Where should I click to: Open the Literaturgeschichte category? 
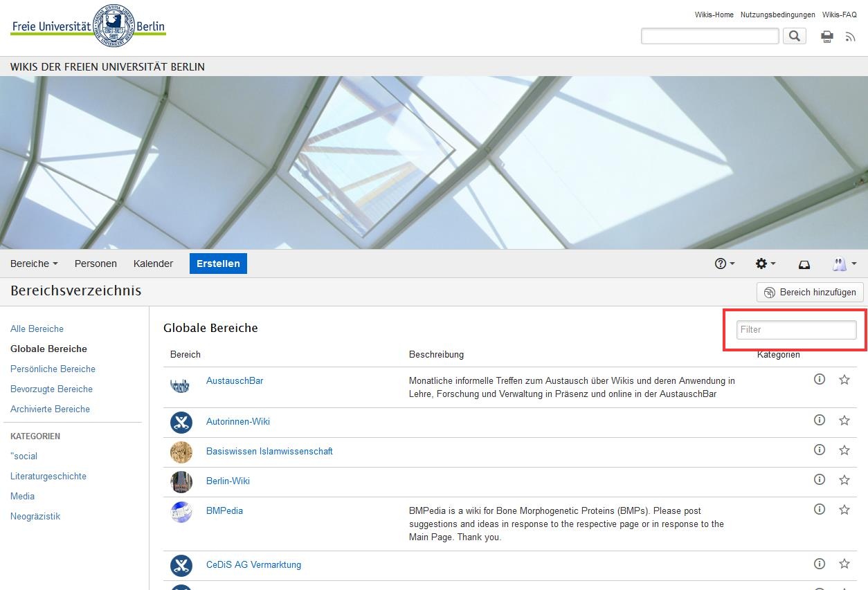point(48,476)
